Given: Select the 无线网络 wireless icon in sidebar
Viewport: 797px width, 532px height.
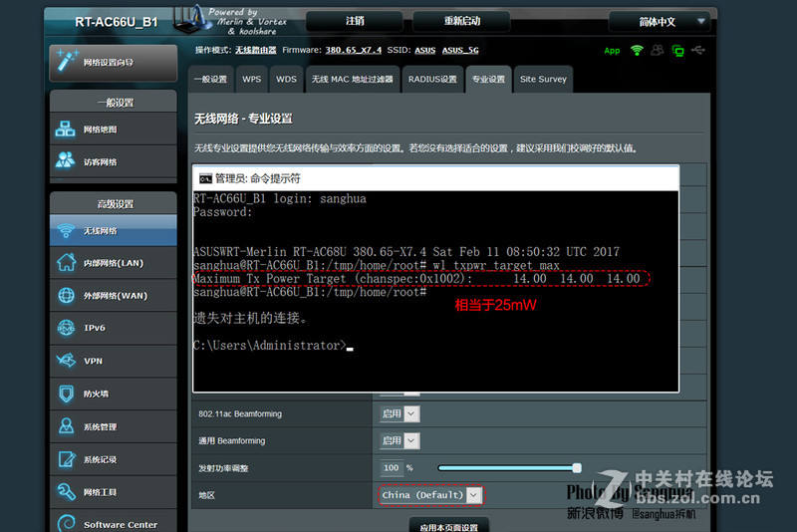Looking at the screenshot, I should pos(66,231).
